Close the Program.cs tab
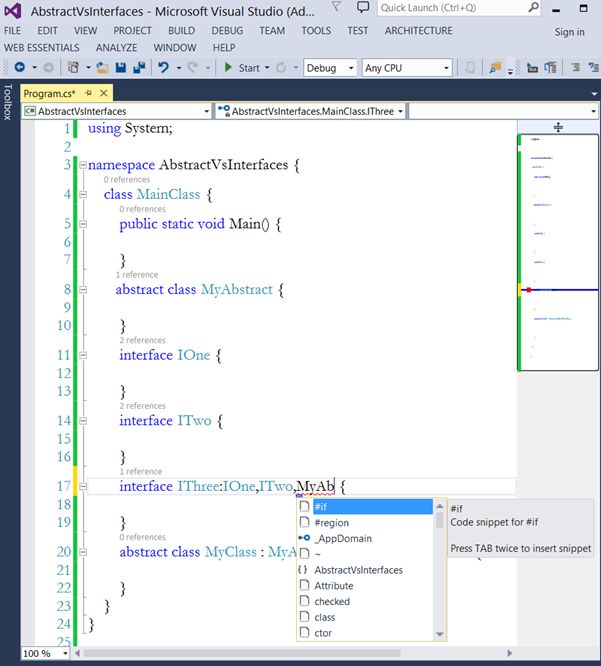Screen dimensions: 601x666 coord(104,93)
